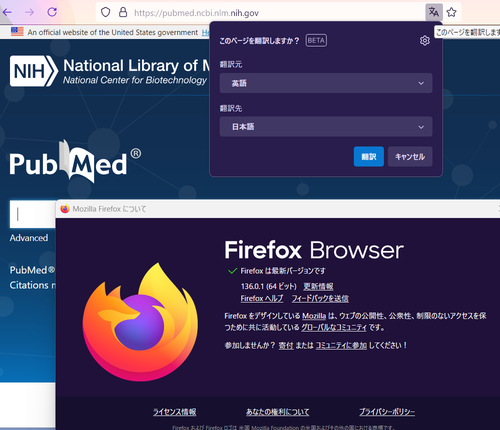
Task: Click the National Library of Medicine heading
Action: click(x=137, y=66)
